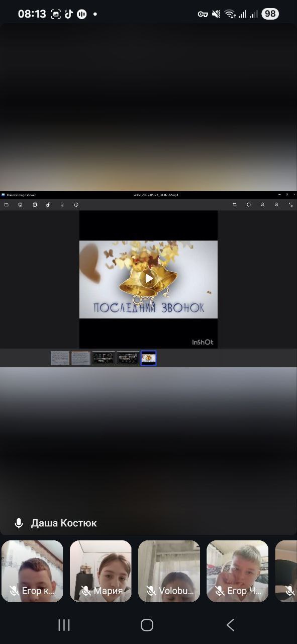297x644 pixels.
Task: Click the zoom in magnifier icon
Action: pos(277,205)
